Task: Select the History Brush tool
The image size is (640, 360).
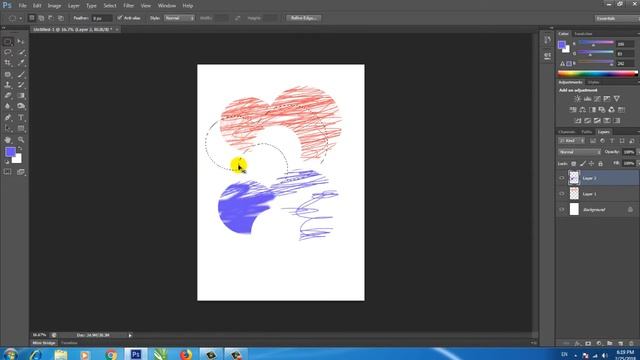Action: coord(21,85)
